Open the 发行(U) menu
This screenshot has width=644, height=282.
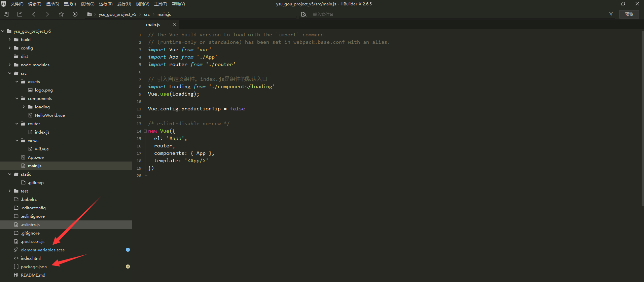[x=124, y=4]
